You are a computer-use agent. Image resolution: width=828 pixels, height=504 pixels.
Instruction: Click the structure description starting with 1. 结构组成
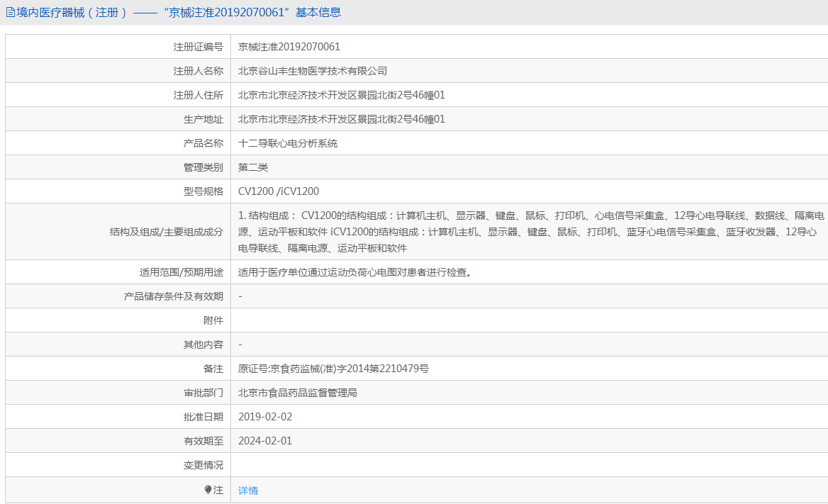(531, 231)
